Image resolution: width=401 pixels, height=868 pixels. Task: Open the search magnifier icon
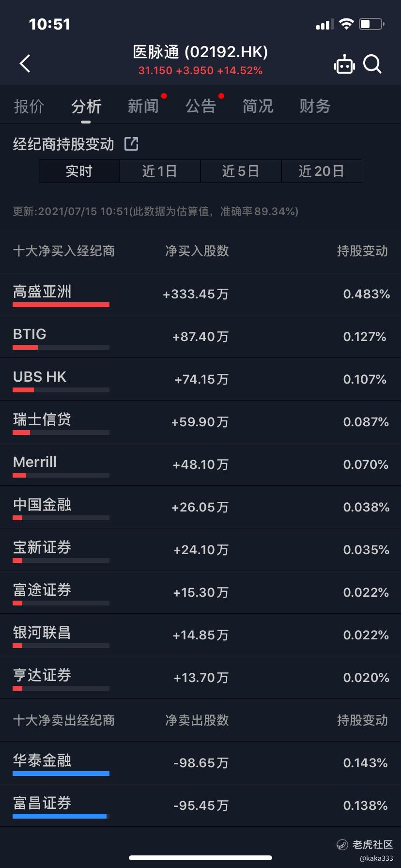[372, 64]
